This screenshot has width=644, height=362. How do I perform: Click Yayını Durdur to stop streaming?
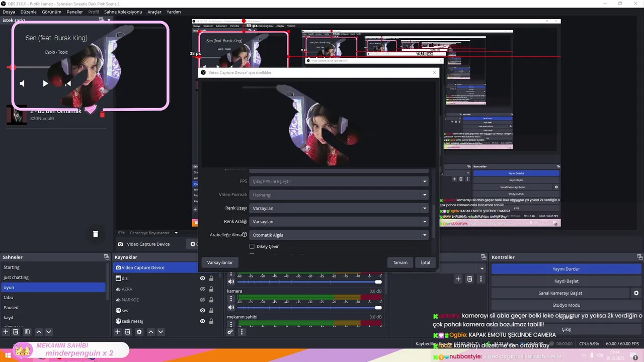[566, 269]
